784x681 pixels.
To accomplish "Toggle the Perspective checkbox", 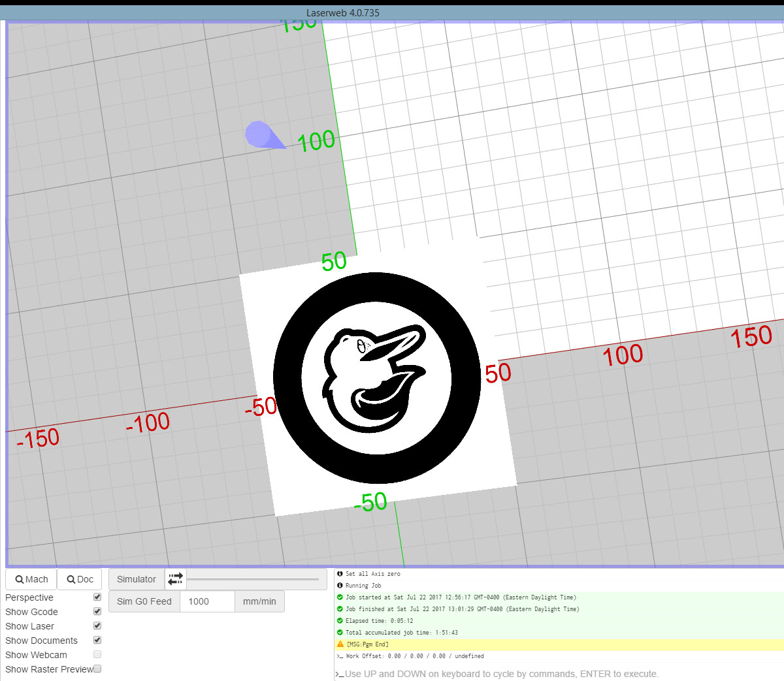I will coord(97,597).
